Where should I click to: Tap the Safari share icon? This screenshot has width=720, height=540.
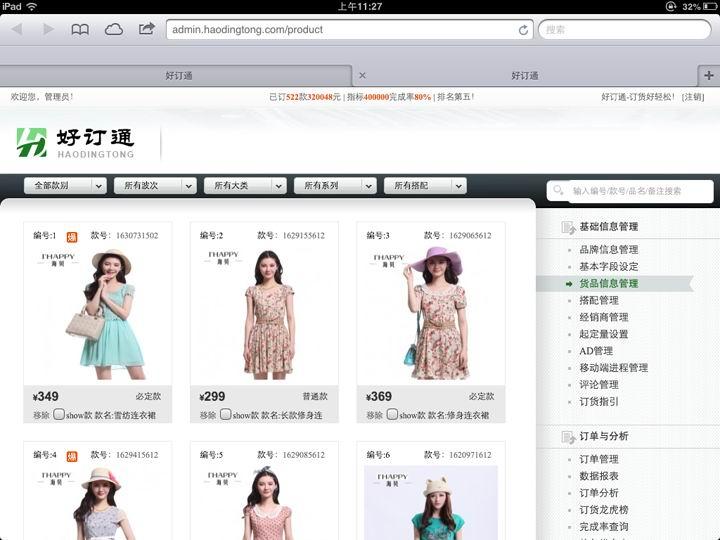click(x=146, y=29)
